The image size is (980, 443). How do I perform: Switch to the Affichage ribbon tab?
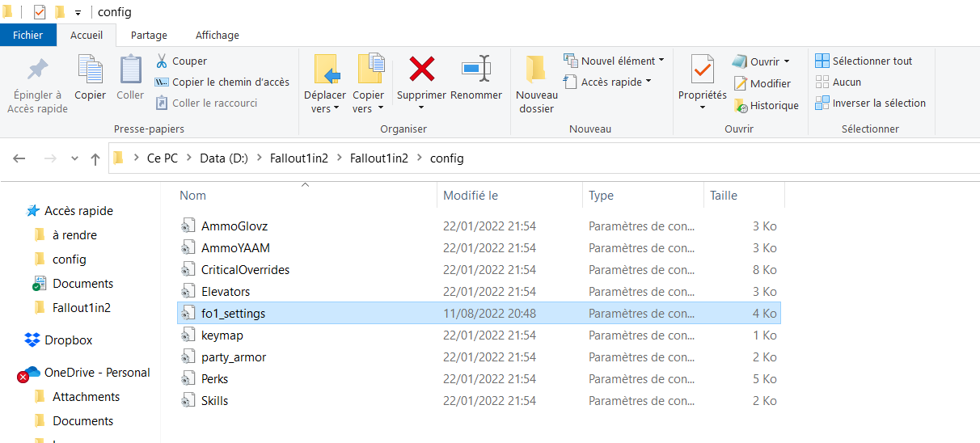(x=218, y=35)
